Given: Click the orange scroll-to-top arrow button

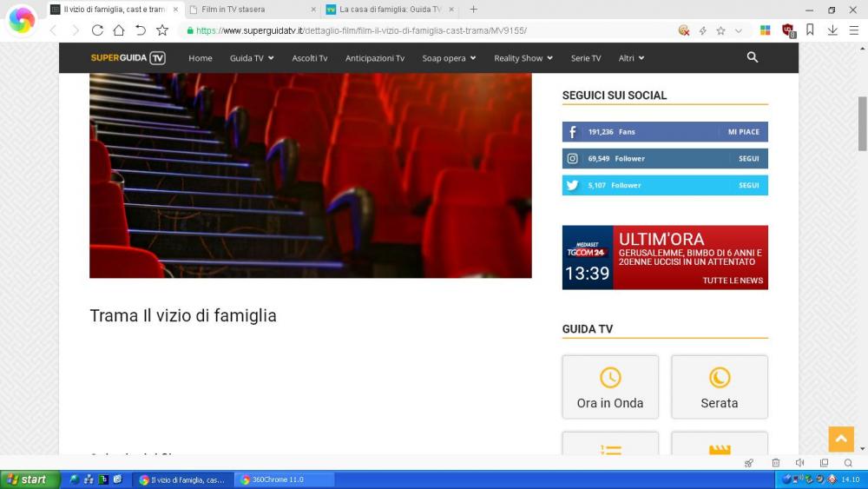Looking at the screenshot, I should [841, 439].
